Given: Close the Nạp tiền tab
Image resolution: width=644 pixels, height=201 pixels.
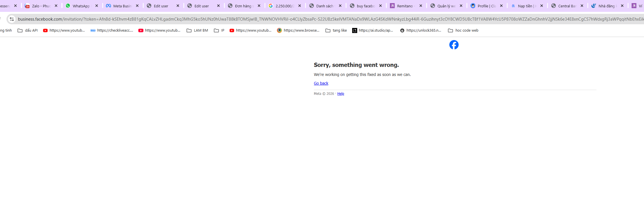Looking at the screenshot, I should (x=541, y=6).
